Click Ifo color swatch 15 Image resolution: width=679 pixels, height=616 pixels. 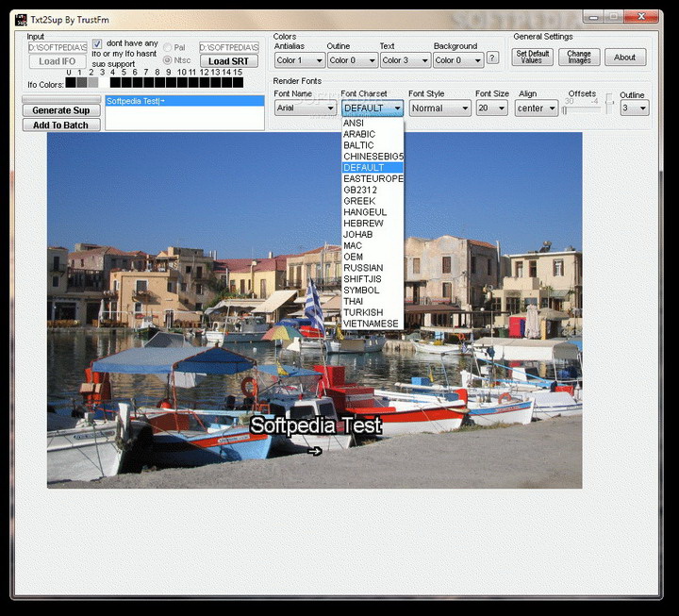click(239, 83)
